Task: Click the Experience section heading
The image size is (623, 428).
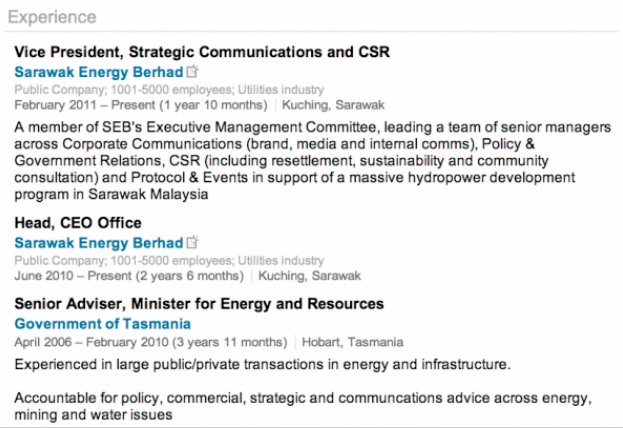Action: 52,17
